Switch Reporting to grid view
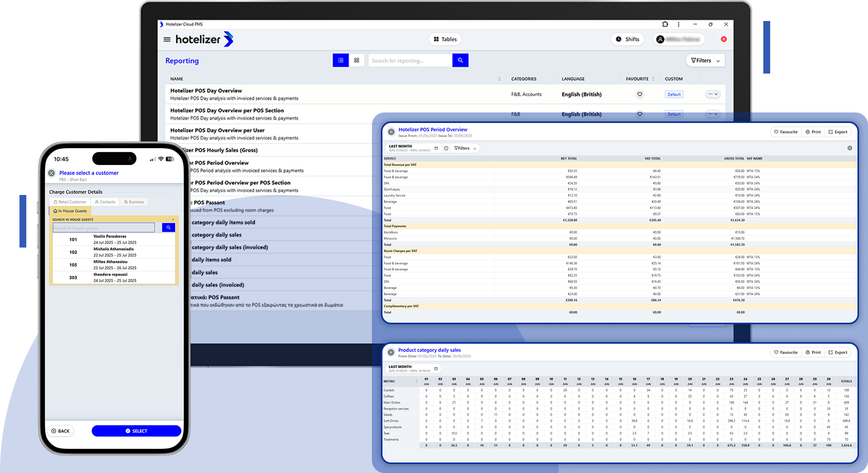The image size is (868, 473). click(x=357, y=60)
